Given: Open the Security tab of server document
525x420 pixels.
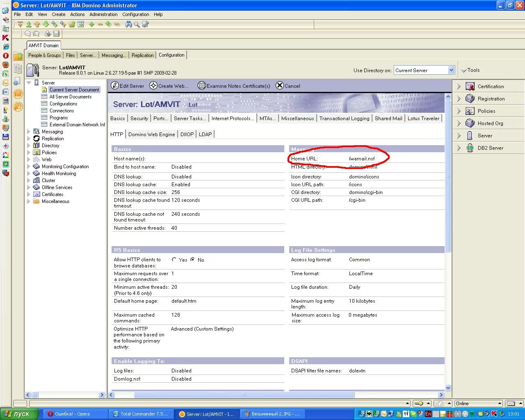Looking at the screenshot, I should pyautogui.click(x=139, y=119).
